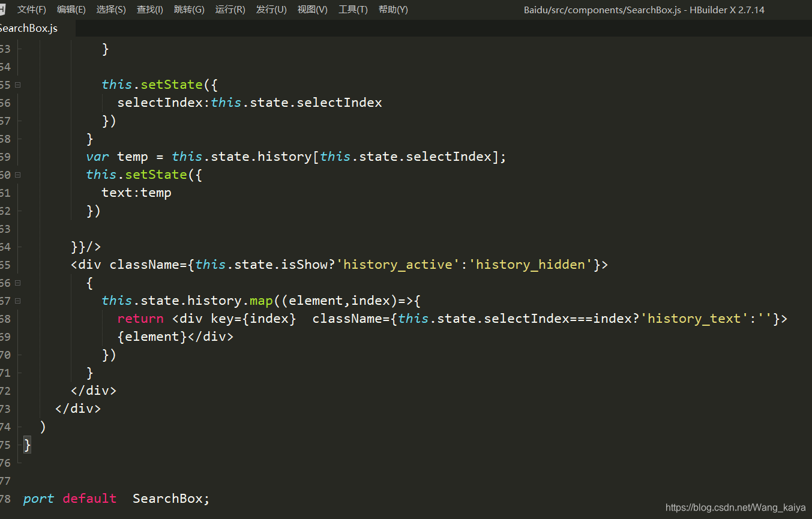The width and height of the screenshot is (812, 519).
Task: Click the title text showing HBuilder X 2.7.14
Action: 727,10
